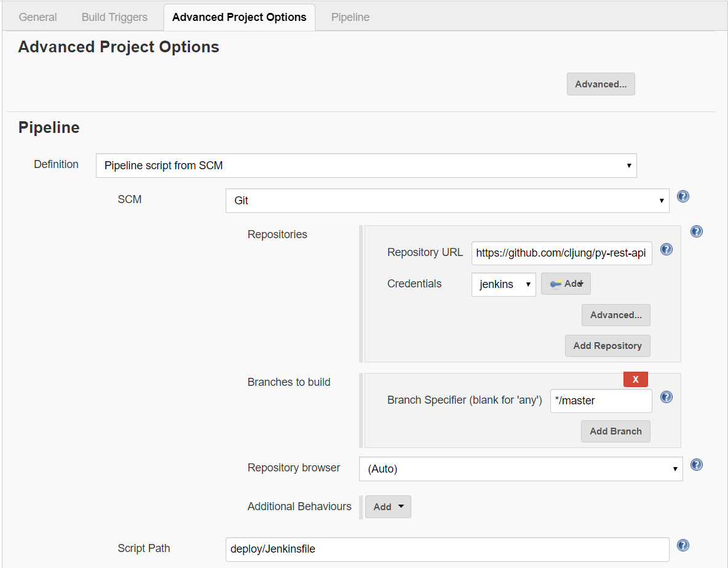The height and width of the screenshot is (568, 728).
Task: Switch to the General tab
Action: tap(38, 17)
